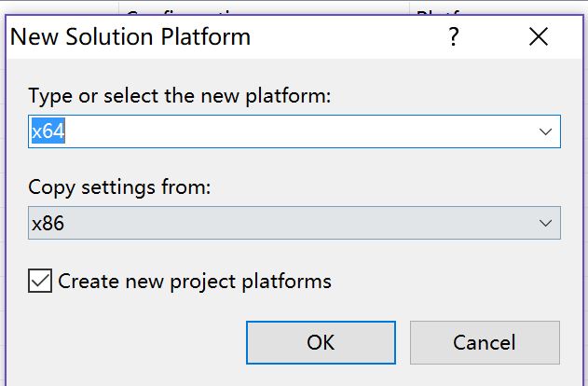Click the Copy settings from label
The image size is (588, 386).
click(120, 186)
